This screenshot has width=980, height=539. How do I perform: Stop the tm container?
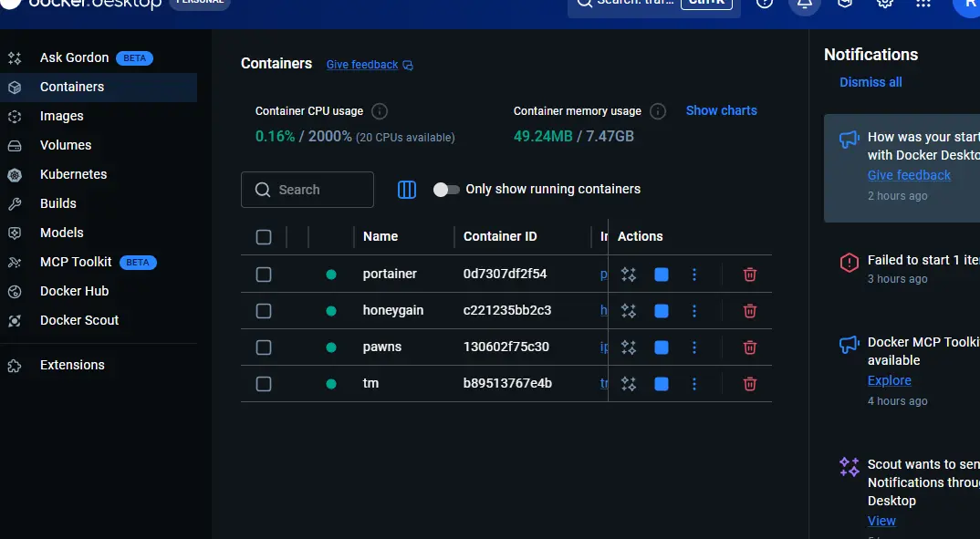pos(662,383)
